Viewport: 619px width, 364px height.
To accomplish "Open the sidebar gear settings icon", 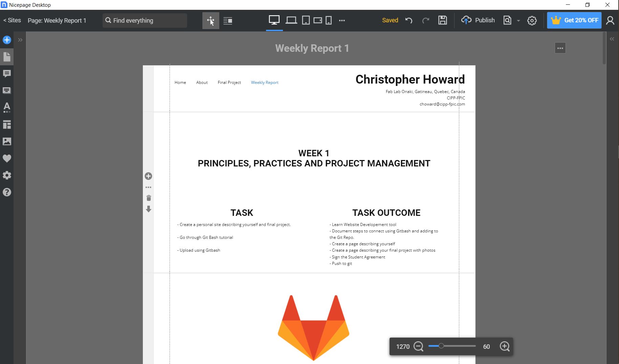I will (x=7, y=175).
